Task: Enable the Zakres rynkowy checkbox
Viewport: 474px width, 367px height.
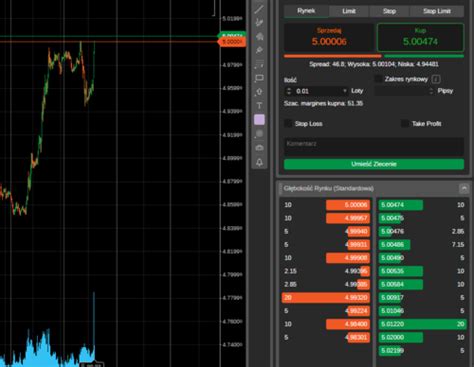Action: coord(378,79)
